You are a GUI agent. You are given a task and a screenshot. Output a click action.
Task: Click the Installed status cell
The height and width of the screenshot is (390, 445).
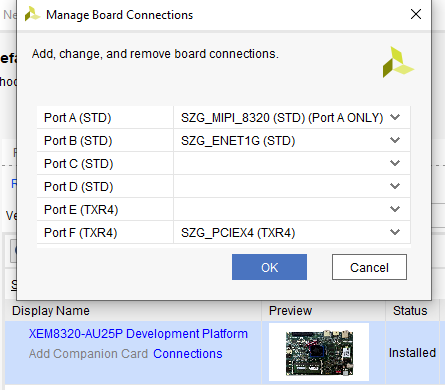pyautogui.click(x=412, y=353)
